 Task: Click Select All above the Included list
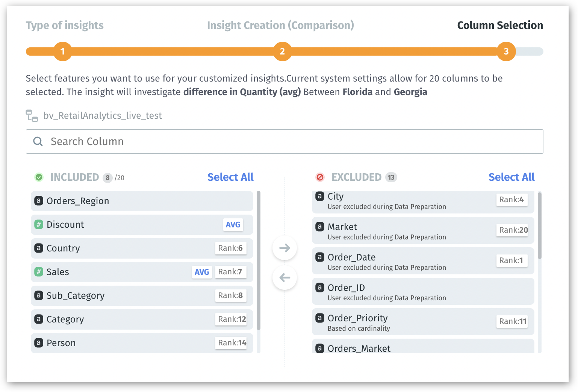(230, 177)
